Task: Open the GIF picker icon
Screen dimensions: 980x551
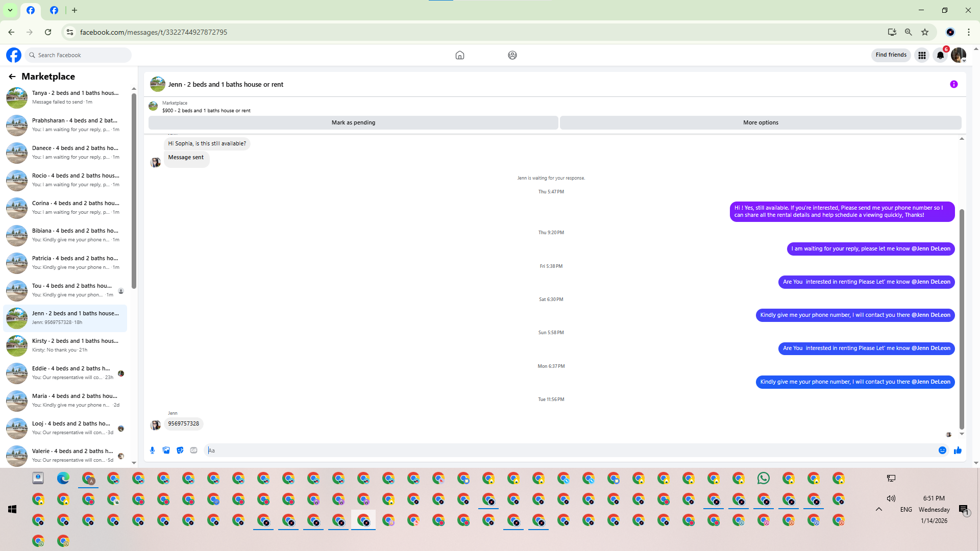Action: point(193,450)
